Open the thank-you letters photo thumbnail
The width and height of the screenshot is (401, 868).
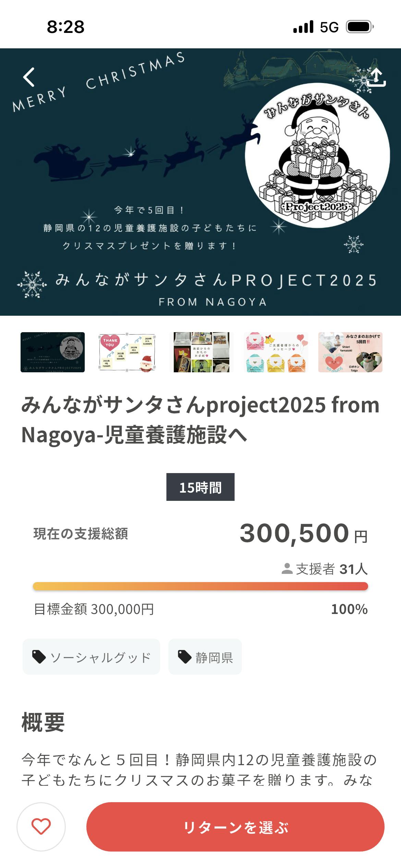202,352
